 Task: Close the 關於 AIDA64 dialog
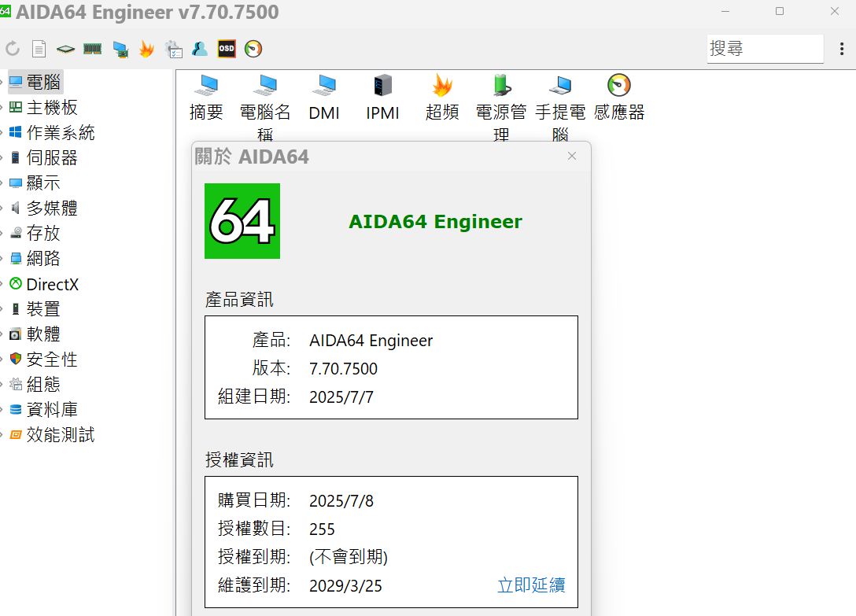tap(571, 157)
